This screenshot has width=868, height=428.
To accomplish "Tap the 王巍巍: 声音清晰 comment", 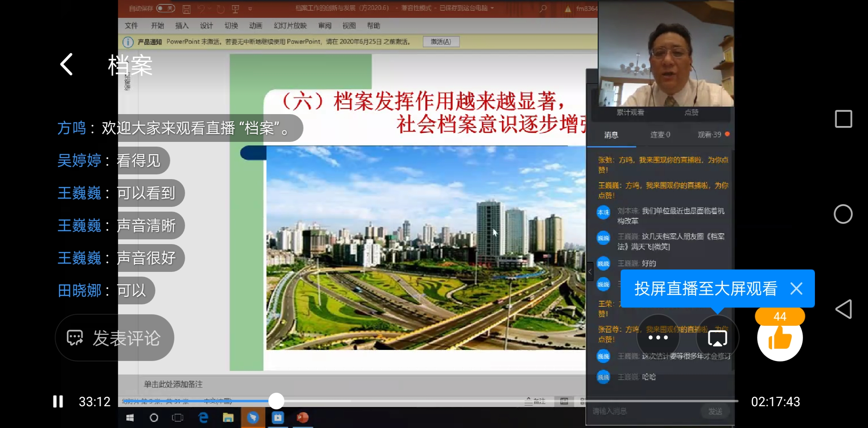I will (x=120, y=225).
